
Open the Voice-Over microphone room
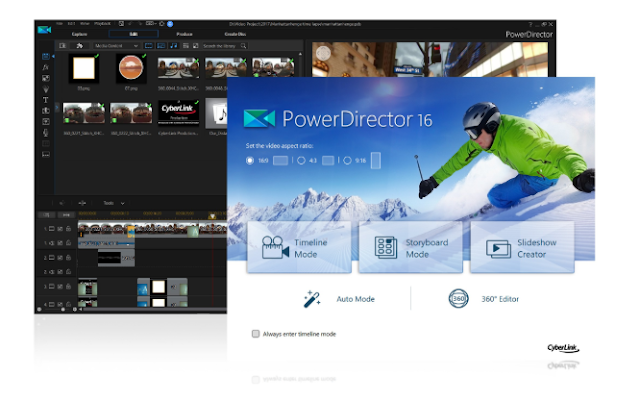click(x=46, y=133)
